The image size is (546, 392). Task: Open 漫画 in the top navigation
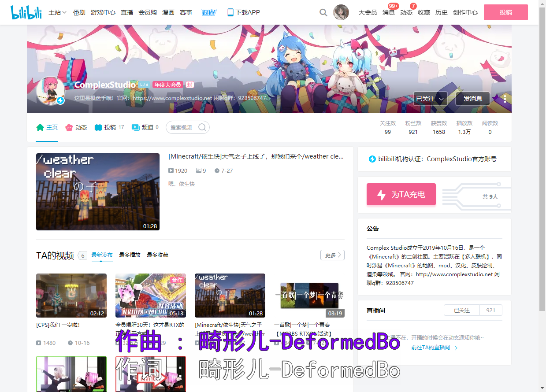coord(168,12)
